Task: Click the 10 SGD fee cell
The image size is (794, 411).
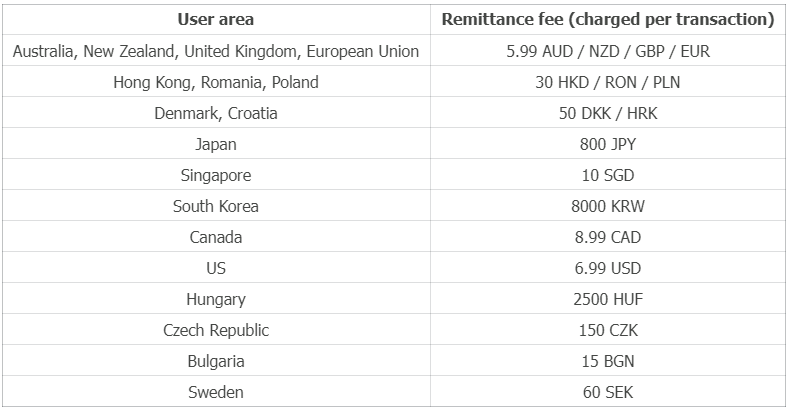Action: tap(608, 175)
